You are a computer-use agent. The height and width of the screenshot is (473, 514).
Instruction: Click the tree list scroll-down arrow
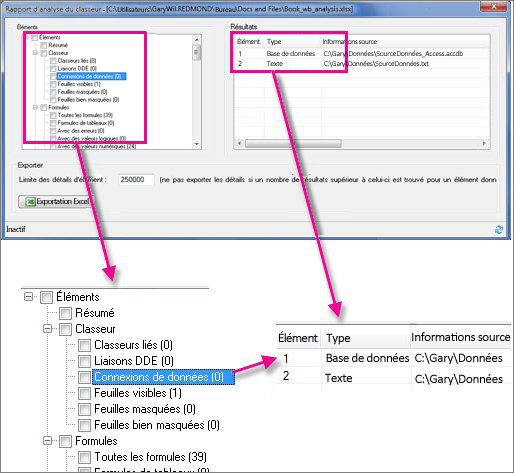pos(197,144)
